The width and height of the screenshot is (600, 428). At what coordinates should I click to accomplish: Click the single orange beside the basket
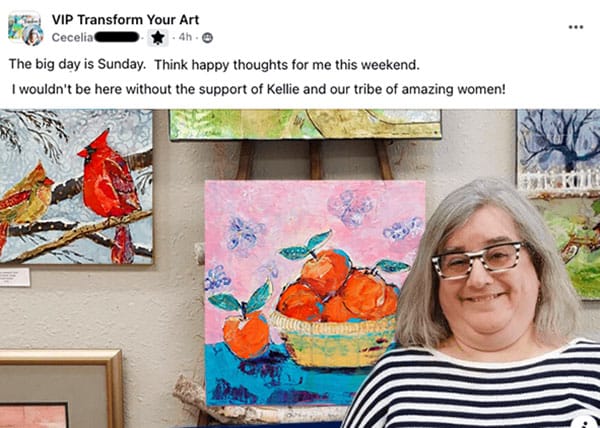246,335
